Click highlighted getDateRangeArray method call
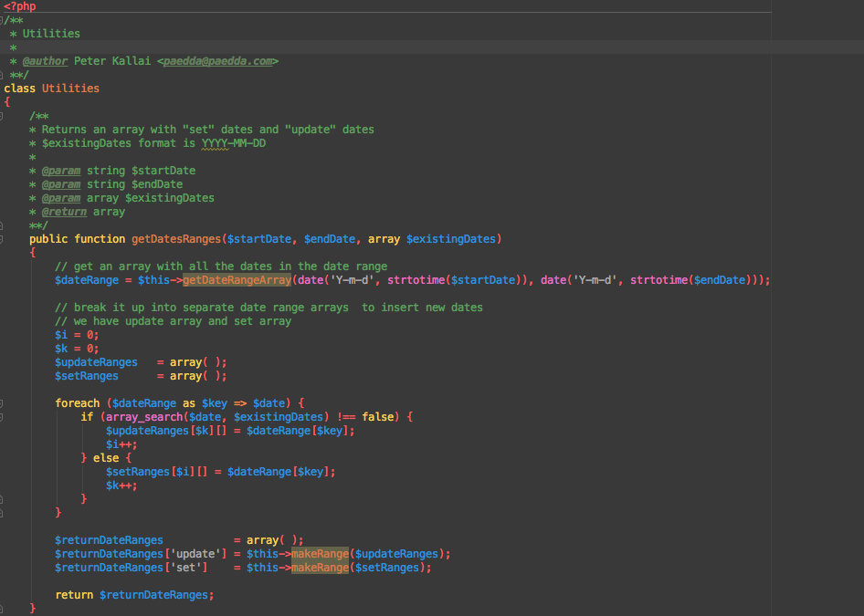The image size is (864, 616). coord(237,280)
